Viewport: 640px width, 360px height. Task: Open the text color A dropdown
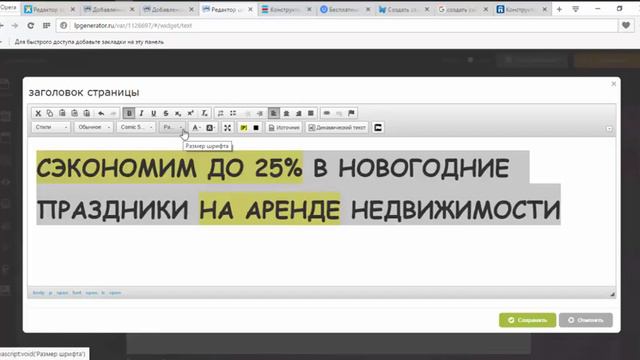coord(196,128)
